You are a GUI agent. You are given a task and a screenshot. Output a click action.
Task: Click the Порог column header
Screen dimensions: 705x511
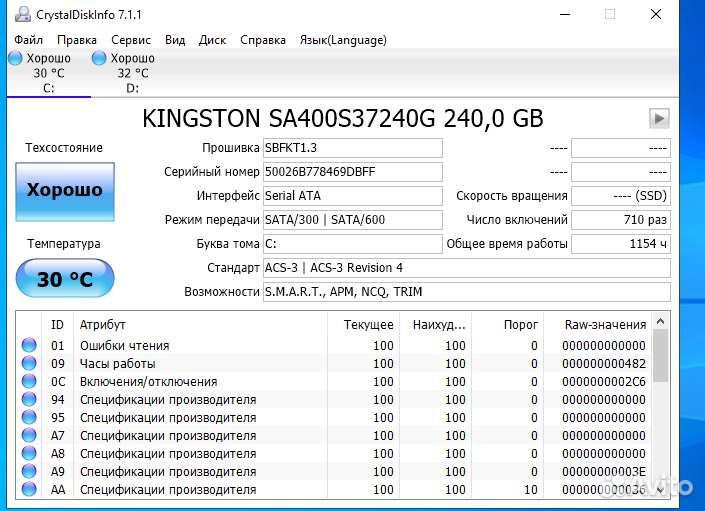click(508, 324)
